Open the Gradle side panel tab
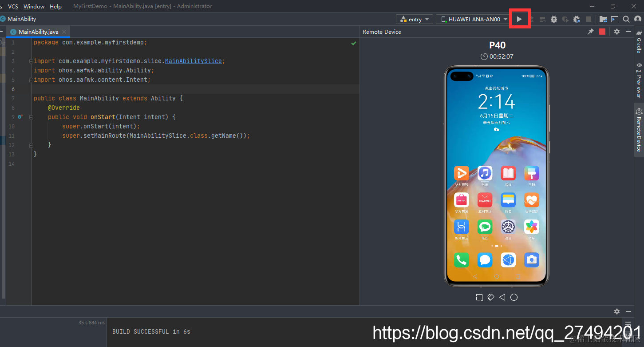 [x=639, y=41]
